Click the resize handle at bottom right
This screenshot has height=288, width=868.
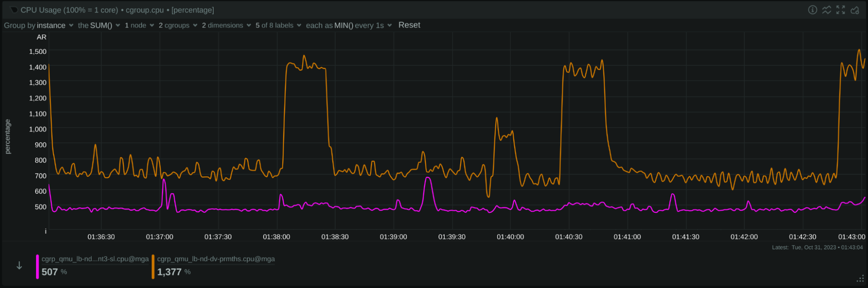point(860,279)
